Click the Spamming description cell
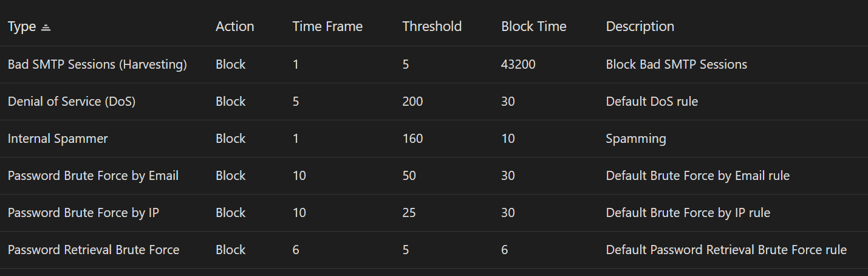This screenshot has height=276, width=868. pyautogui.click(x=636, y=139)
